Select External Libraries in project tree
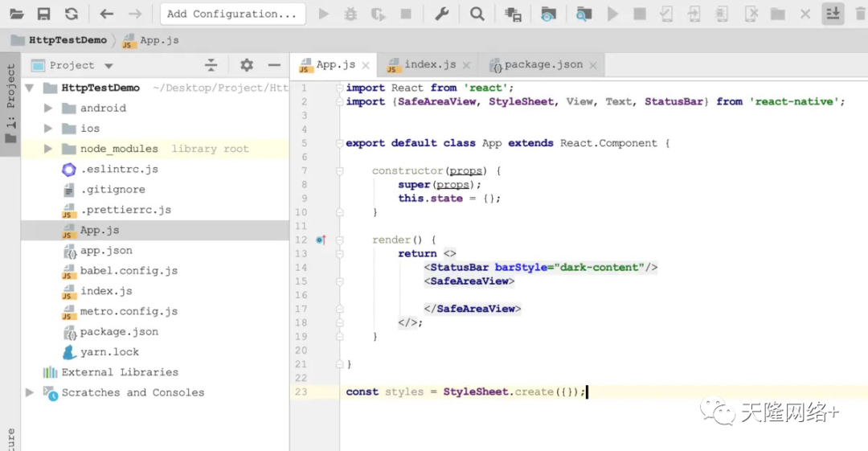The image size is (868, 451). (x=120, y=372)
